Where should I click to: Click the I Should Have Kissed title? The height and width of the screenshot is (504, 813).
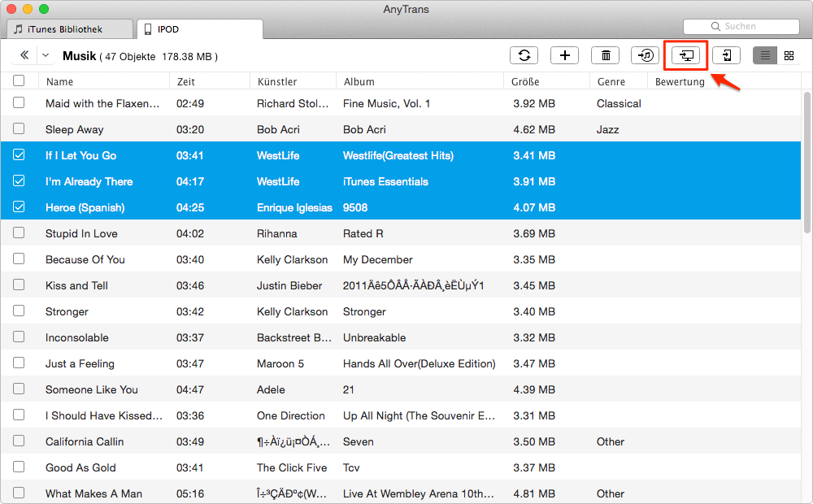pyautogui.click(x=104, y=416)
